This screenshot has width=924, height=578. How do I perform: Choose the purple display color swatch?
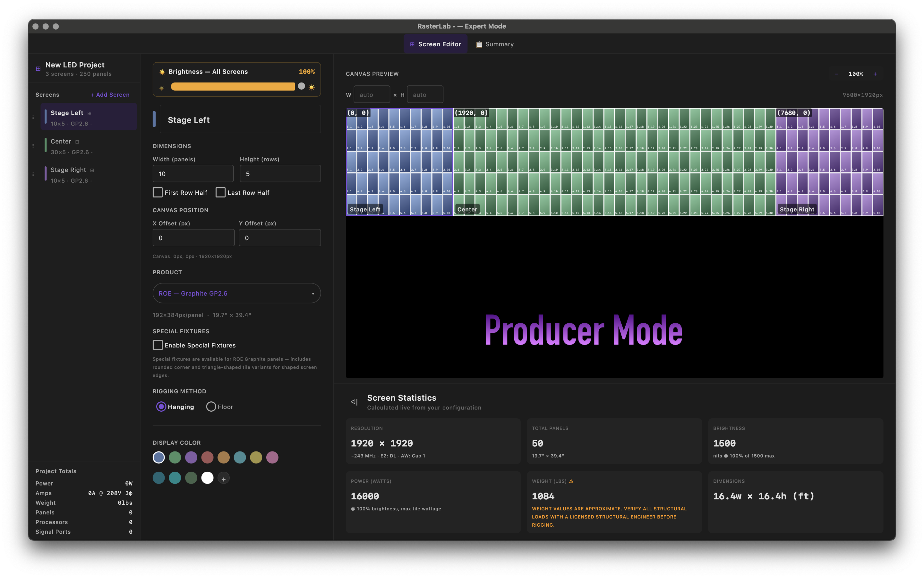[x=191, y=457]
